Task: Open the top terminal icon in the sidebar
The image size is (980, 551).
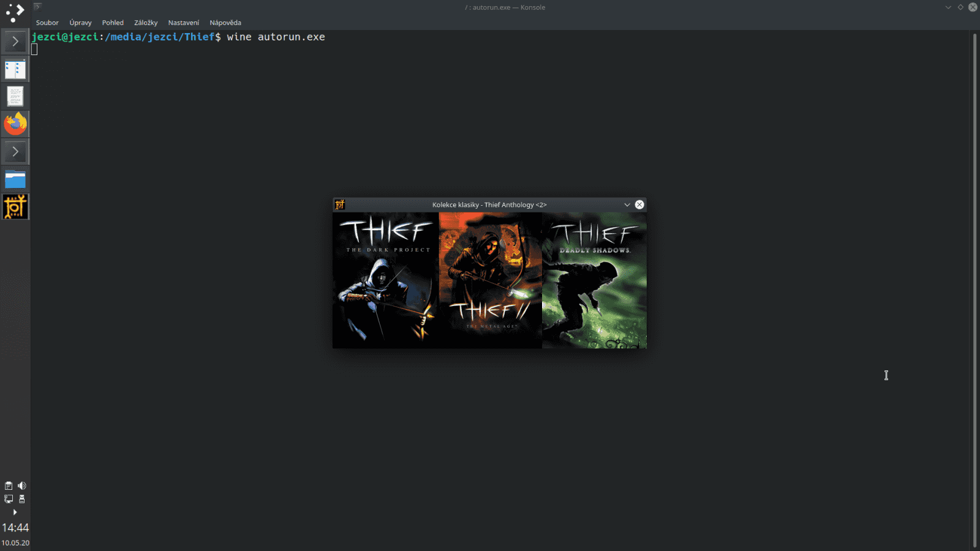Action: pos(15,41)
